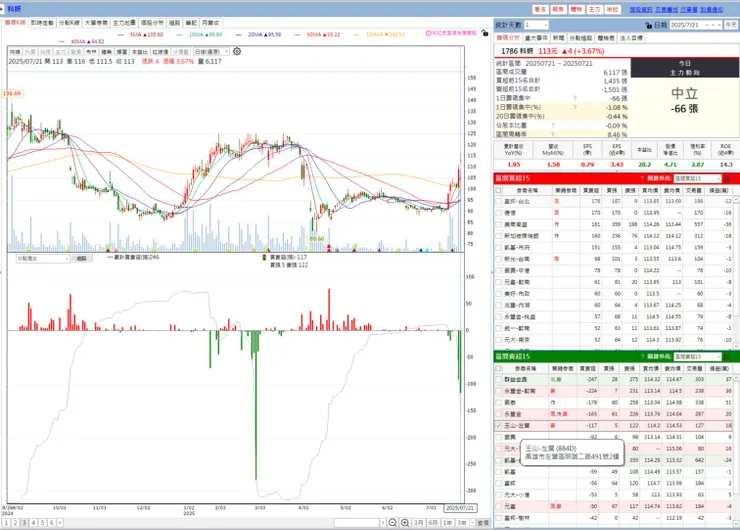Switch to the 即時走勢 tab

[x=42, y=23]
